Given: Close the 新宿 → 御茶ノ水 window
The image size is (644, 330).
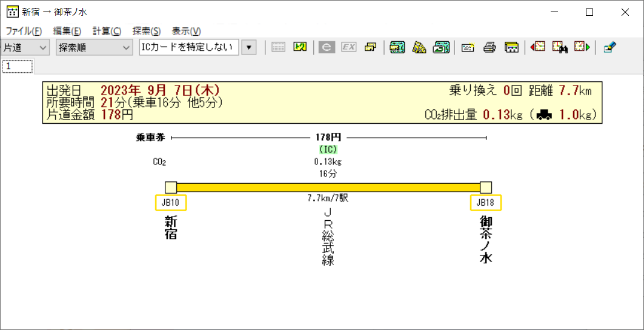Looking at the screenshot, I should 625,12.
